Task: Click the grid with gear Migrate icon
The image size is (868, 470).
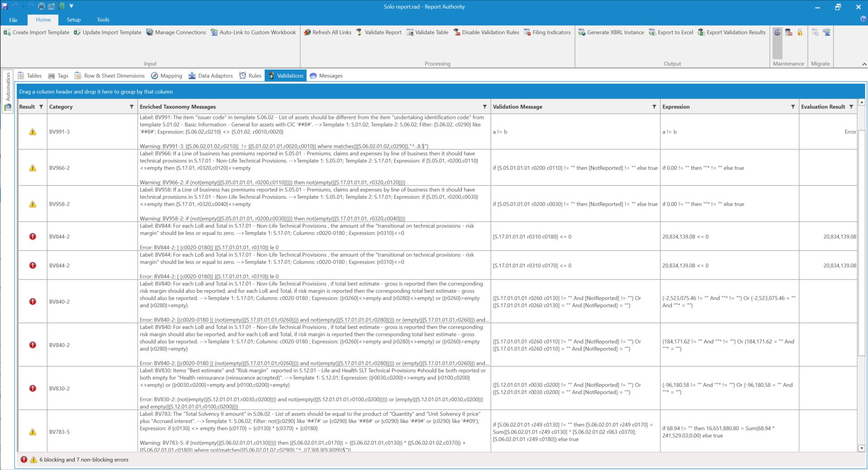Action: [815, 33]
